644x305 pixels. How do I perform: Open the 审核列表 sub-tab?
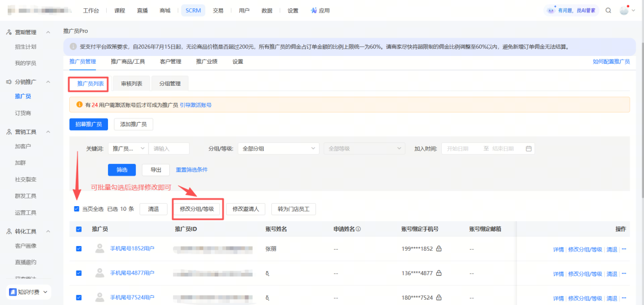pyautogui.click(x=132, y=83)
